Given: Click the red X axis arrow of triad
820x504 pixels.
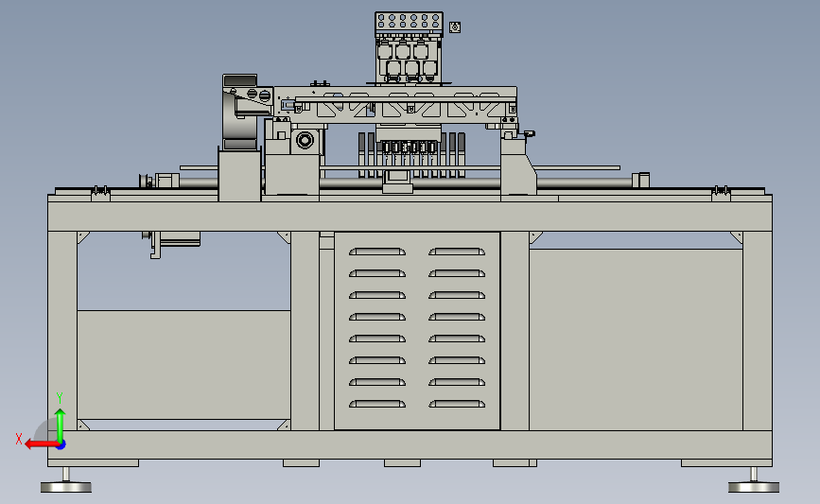Looking at the screenshot, I should tap(40, 444).
